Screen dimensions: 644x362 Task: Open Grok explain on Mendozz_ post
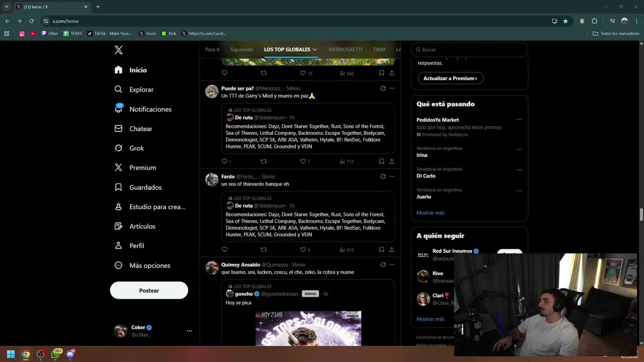pyautogui.click(x=383, y=88)
